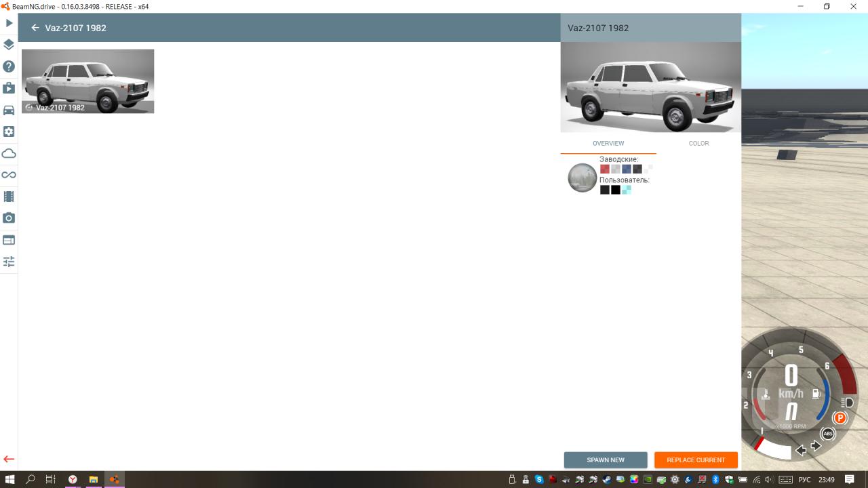The height and width of the screenshot is (488, 868).
Task: Open the vehicle selector car icon
Action: 9,110
